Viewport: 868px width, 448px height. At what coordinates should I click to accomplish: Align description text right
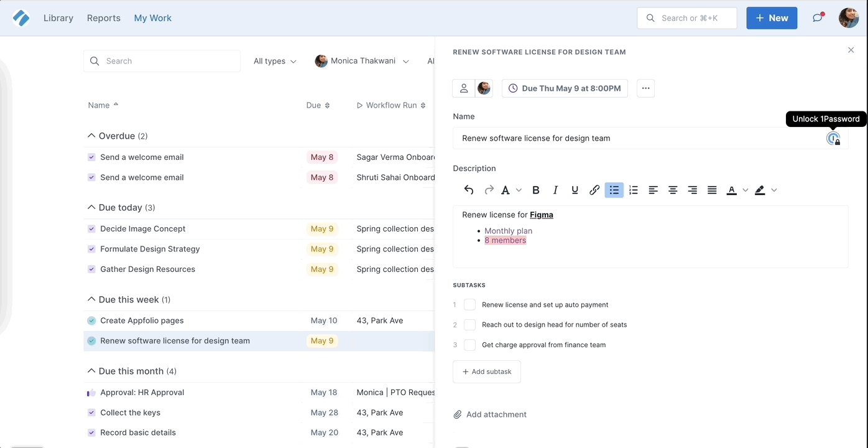pos(692,190)
